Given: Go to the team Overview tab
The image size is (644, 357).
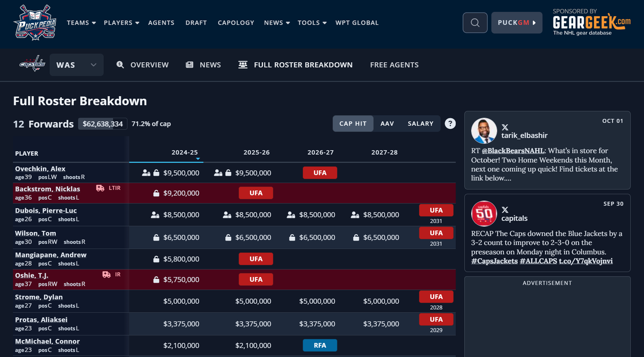Looking at the screenshot, I should point(143,64).
